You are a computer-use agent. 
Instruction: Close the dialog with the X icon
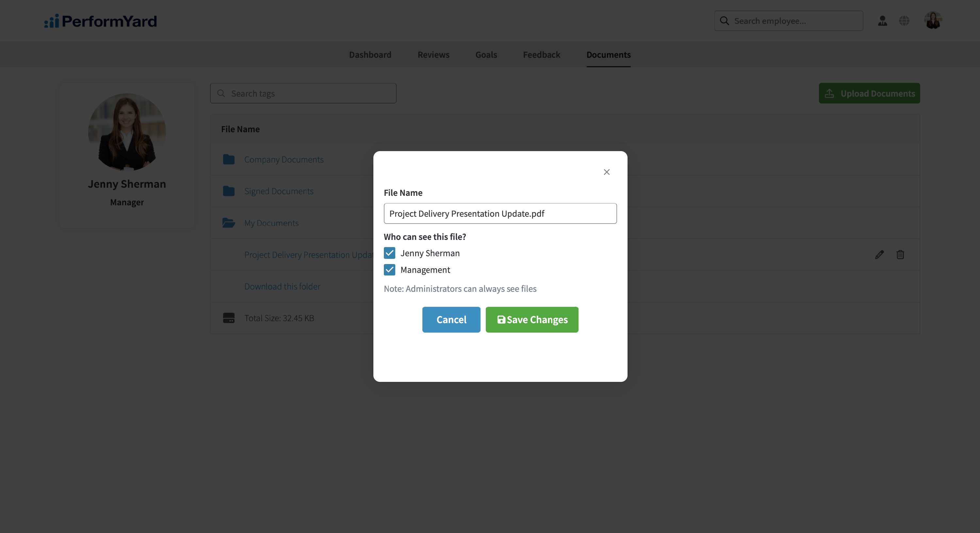[x=607, y=172]
